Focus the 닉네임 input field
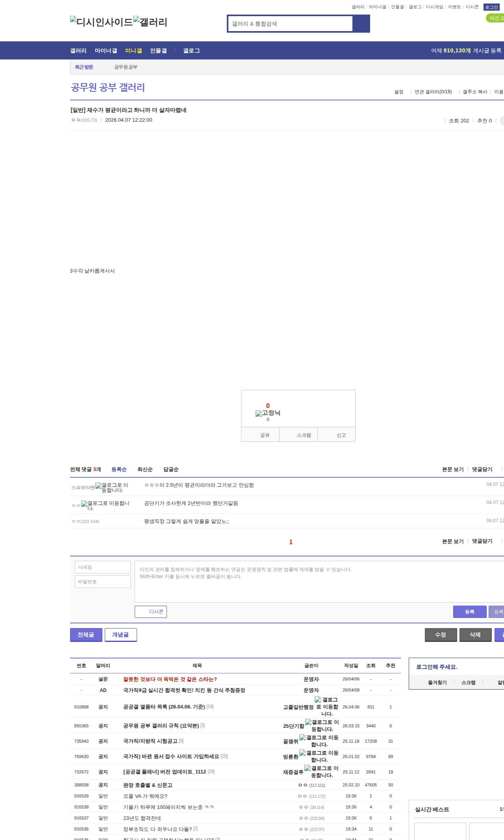504x840 pixels. click(103, 567)
